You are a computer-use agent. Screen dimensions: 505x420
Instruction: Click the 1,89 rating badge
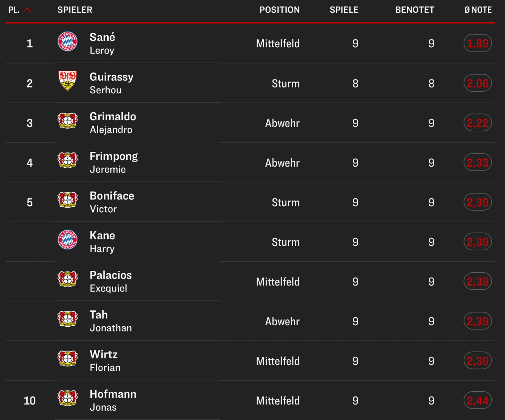pyautogui.click(x=478, y=43)
